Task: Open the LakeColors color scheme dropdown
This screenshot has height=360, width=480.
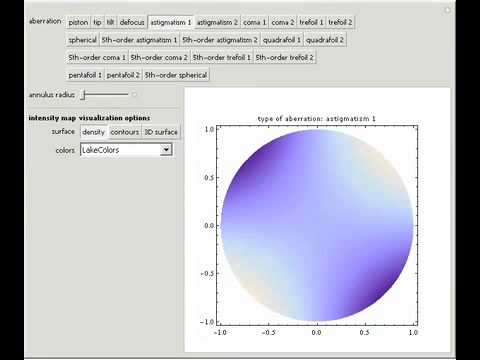Action: pos(126,150)
